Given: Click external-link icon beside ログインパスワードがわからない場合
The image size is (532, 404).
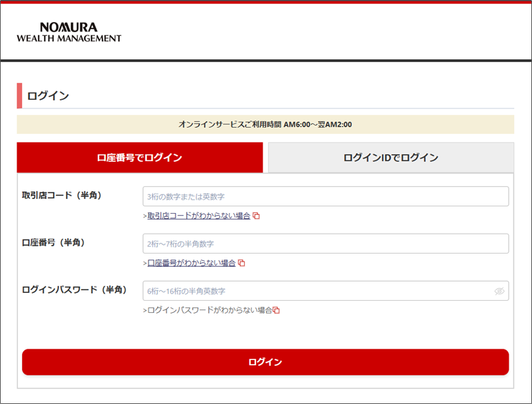Looking at the screenshot, I should 276,310.
